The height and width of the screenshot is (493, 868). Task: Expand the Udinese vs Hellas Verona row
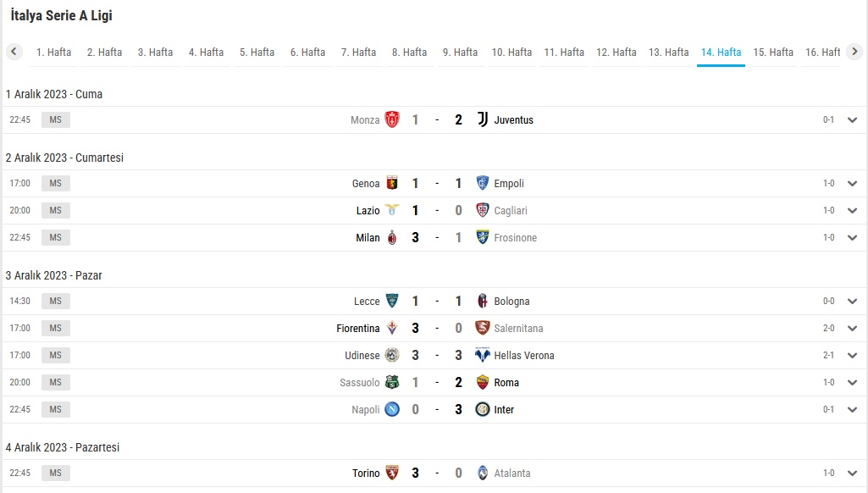point(852,355)
